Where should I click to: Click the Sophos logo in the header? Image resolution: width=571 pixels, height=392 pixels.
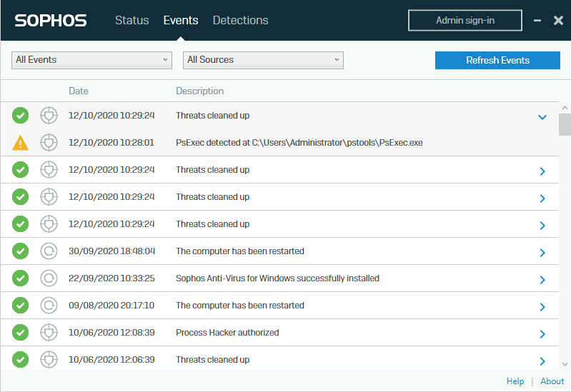coord(51,21)
